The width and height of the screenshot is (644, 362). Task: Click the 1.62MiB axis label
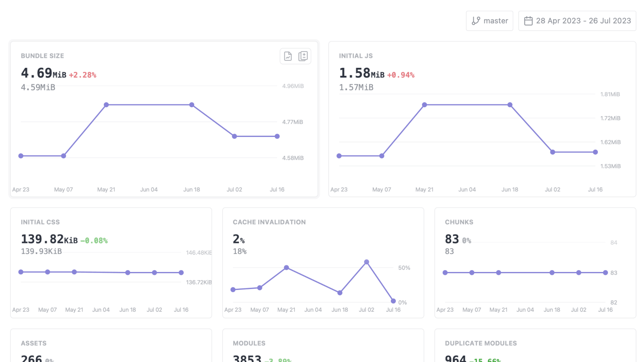pos(610,142)
